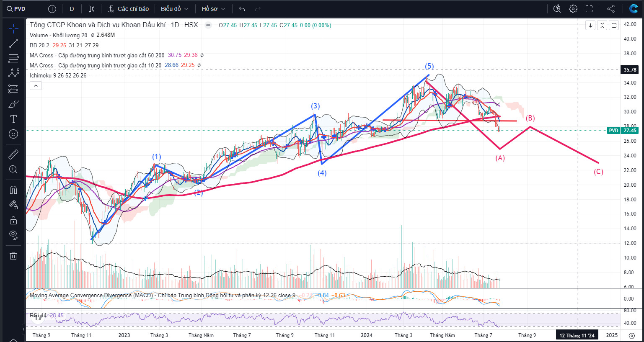Click the blue app logo icon
The width and height of the screenshot is (644, 342).
pyautogui.click(x=634, y=9)
